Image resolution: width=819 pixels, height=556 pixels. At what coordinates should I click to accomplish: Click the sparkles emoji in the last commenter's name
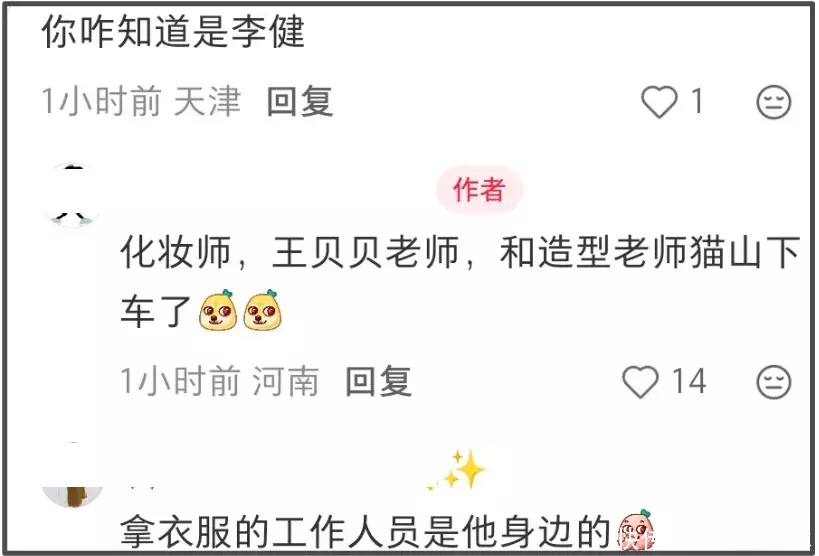(458, 470)
